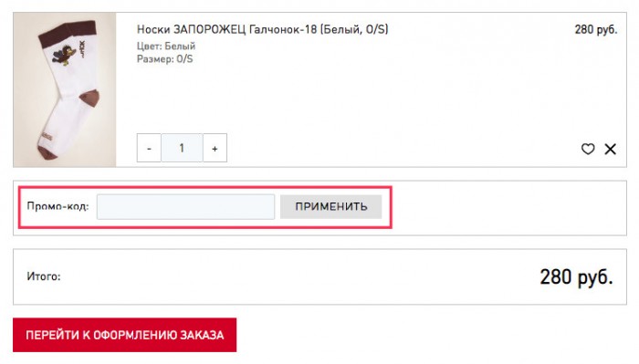
Task: Open the Носки ЗАПОРОЖЕЦ Галчонок-18 product title
Action: [263, 29]
